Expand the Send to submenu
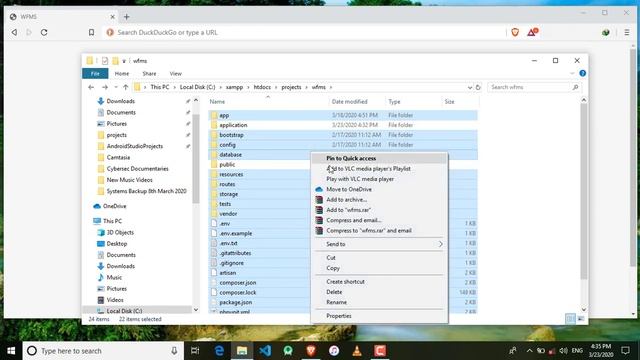The height and width of the screenshot is (360, 640). click(x=379, y=244)
